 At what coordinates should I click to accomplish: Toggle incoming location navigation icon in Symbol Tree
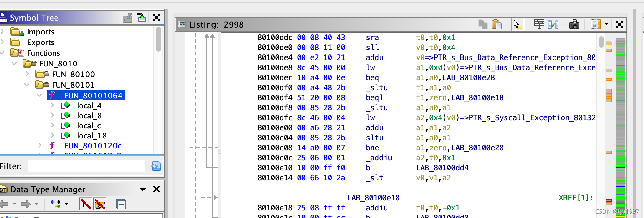pos(142,18)
